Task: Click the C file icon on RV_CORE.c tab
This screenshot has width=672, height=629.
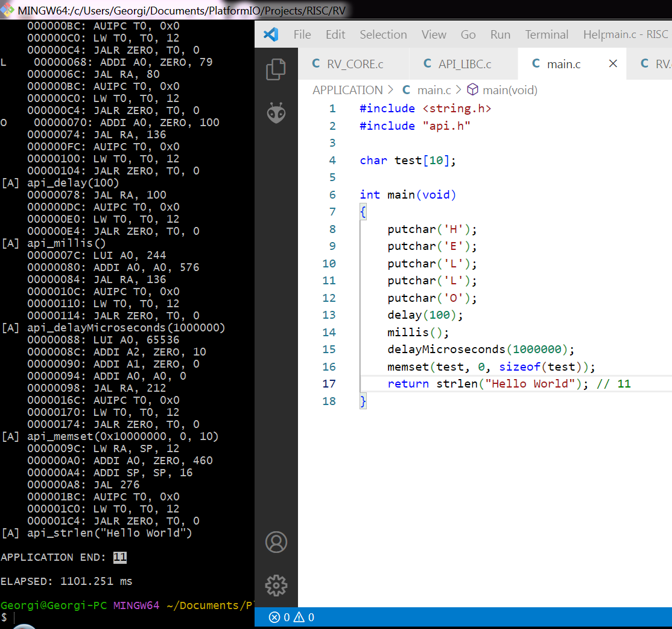Action: pyautogui.click(x=316, y=63)
